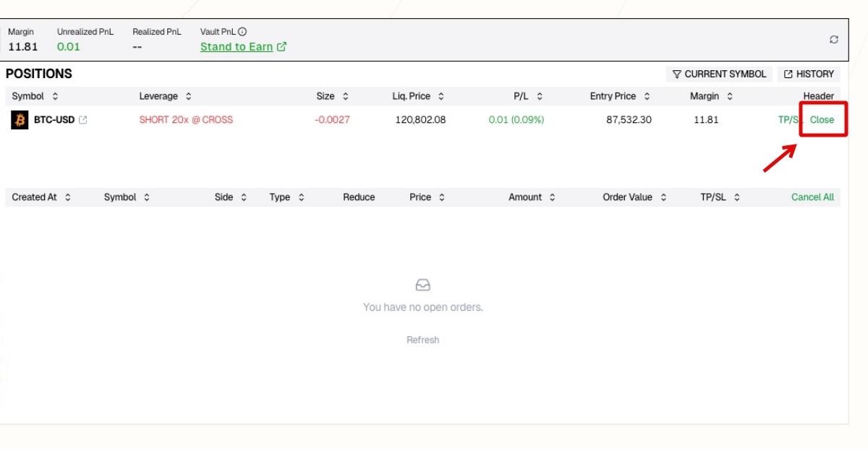Close the BTC-USD short position

point(822,120)
